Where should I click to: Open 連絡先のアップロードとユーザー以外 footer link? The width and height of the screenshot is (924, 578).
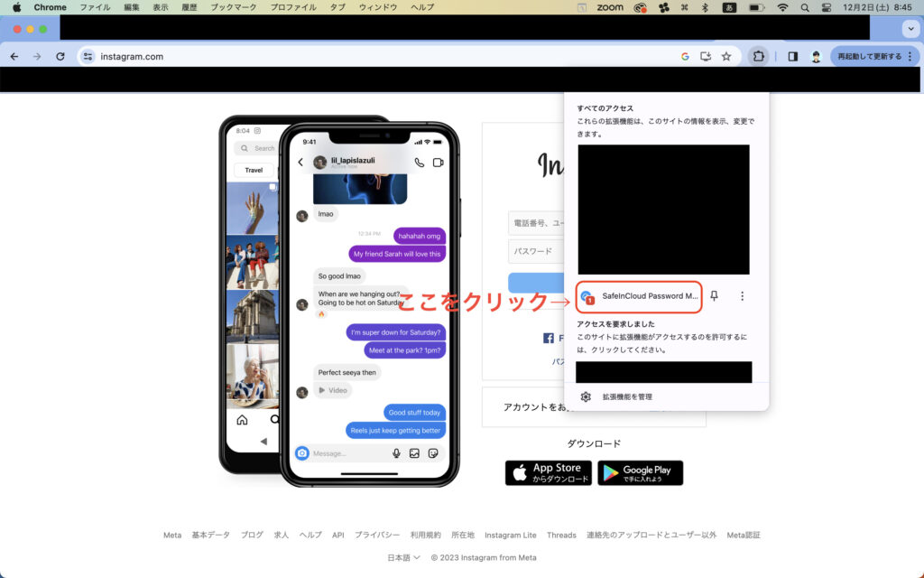[x=651, y=535]
